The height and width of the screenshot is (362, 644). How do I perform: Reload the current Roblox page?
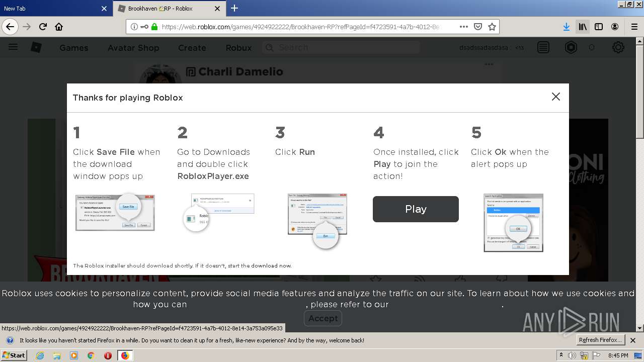coord(43,27)
